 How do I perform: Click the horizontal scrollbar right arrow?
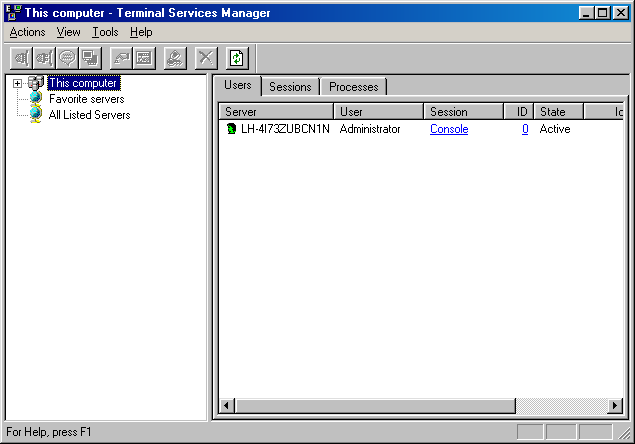[615, 405]
